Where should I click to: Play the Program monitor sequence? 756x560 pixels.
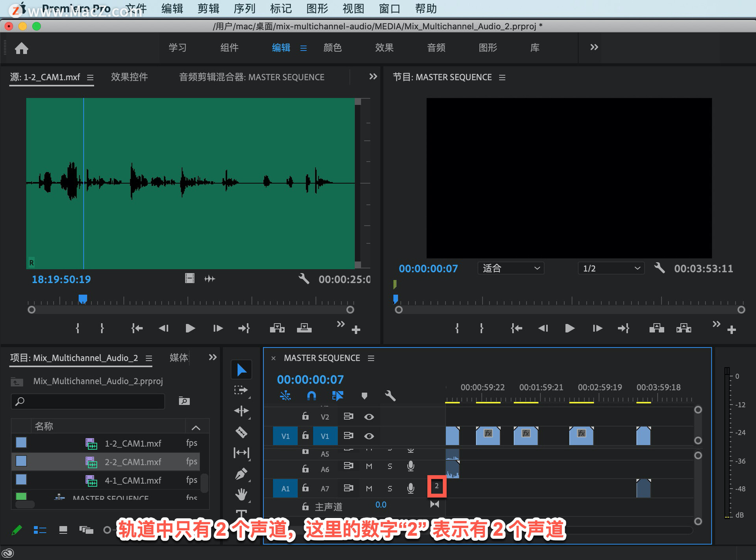[569, 328]
